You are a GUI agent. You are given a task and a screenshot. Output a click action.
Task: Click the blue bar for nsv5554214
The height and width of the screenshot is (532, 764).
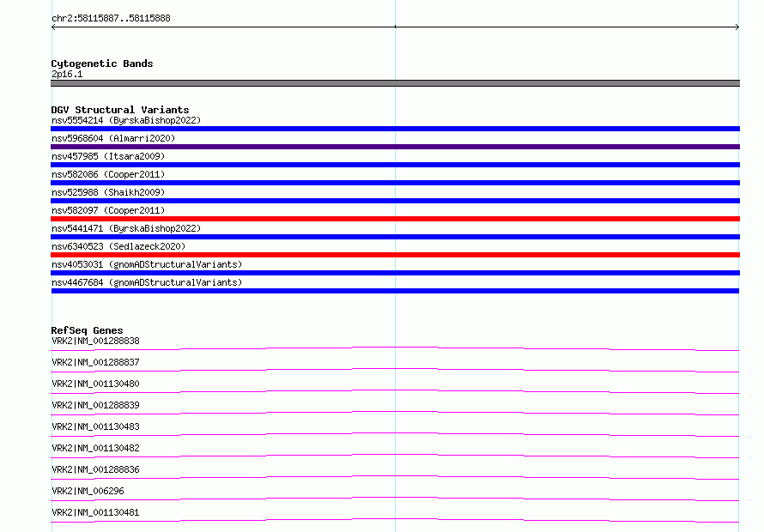395,129
